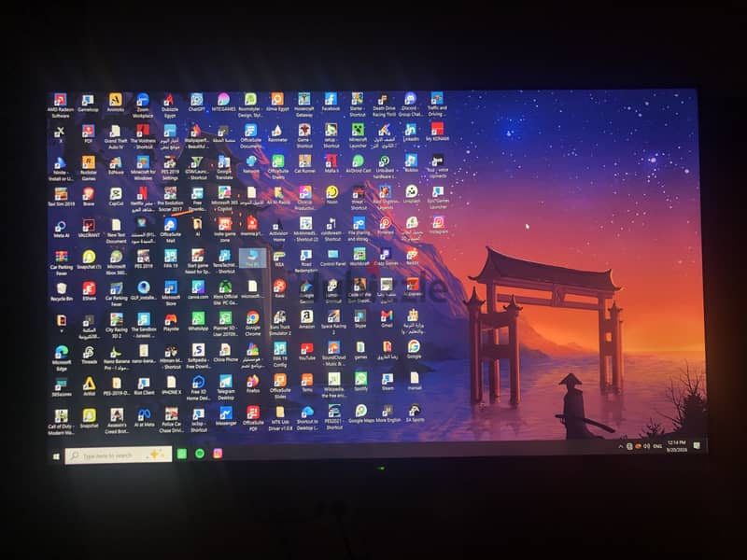
Task: Open the Facebook desktop icon
Action: tap(331, 102)
